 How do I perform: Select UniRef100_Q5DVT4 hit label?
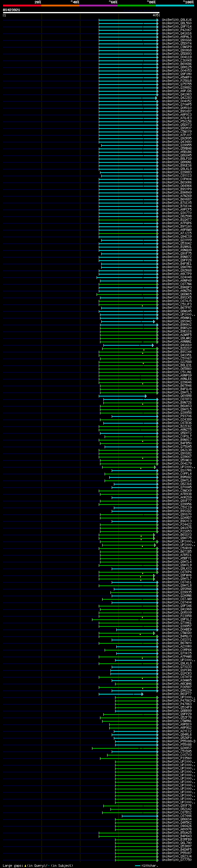tap(177, 43)
